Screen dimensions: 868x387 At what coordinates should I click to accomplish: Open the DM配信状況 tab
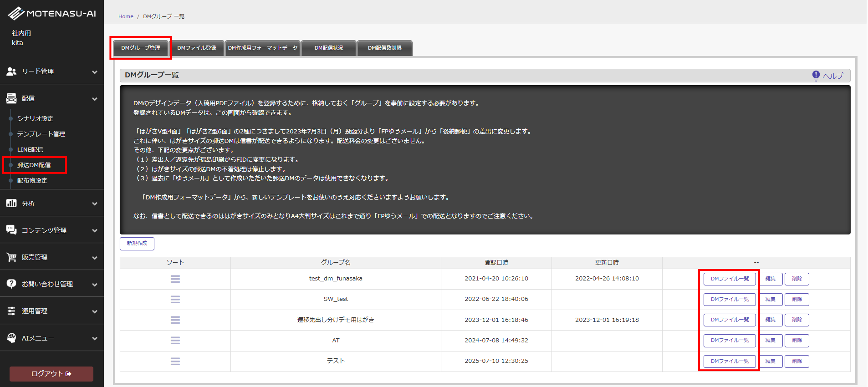(328, 48)
